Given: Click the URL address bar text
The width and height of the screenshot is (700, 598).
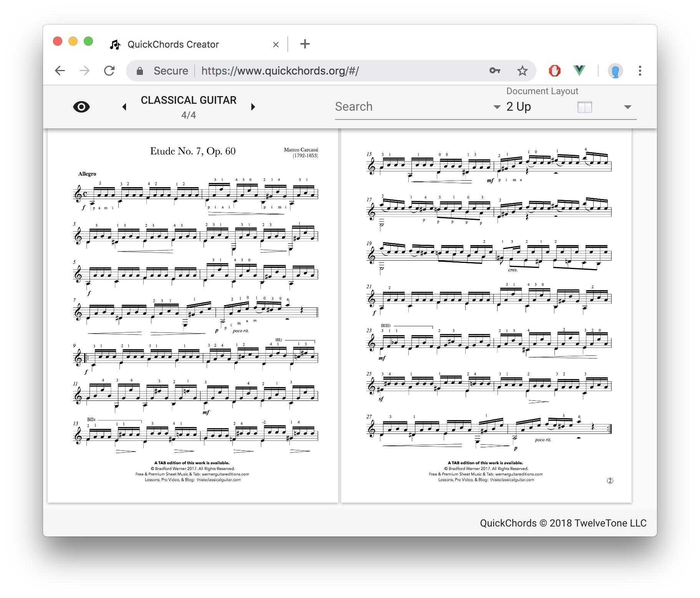Looking at the screenshot, I should tap(280, 71).
